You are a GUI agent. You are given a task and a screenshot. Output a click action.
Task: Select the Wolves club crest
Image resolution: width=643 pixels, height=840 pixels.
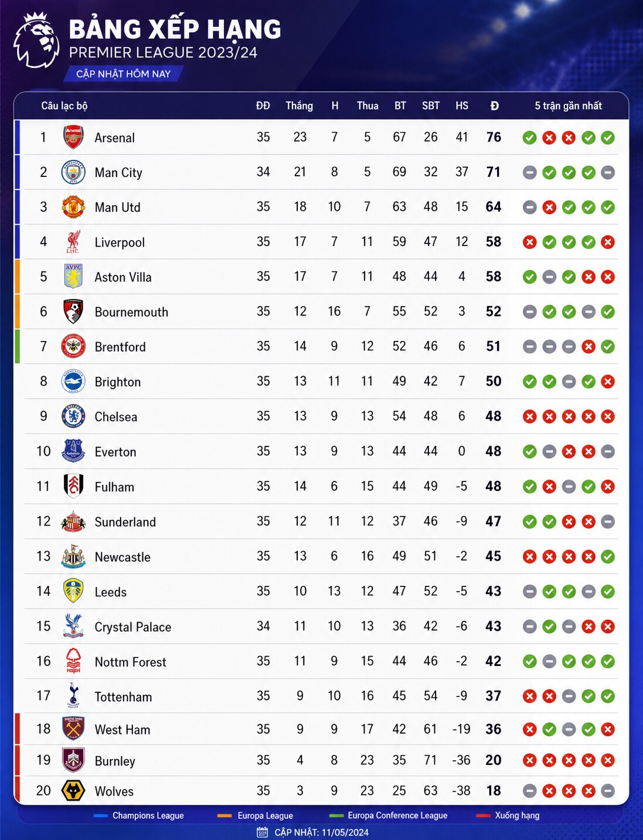pos(73,791)
